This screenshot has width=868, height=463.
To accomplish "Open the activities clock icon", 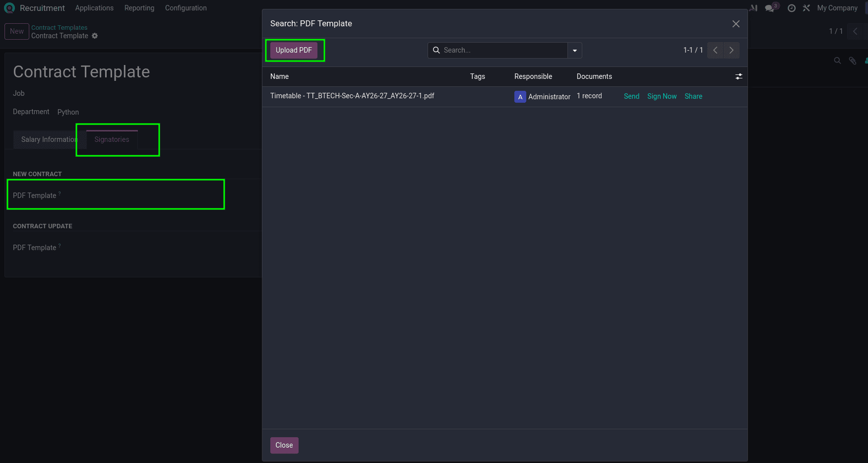I will 792,8.
